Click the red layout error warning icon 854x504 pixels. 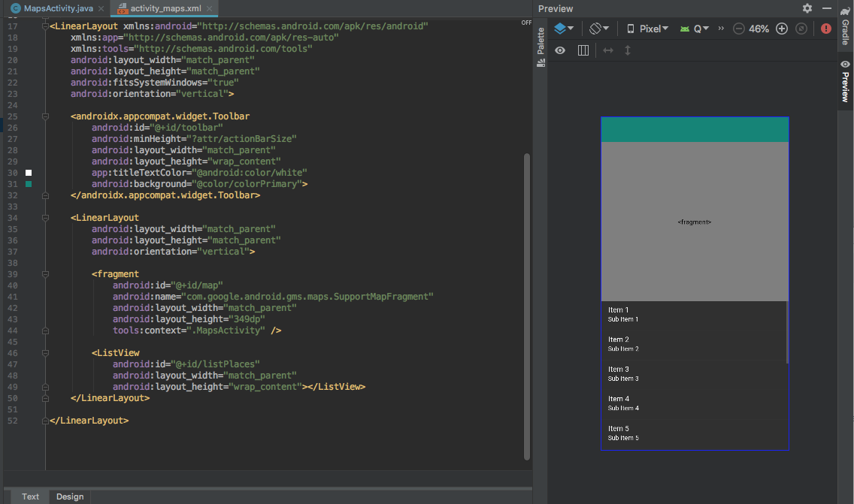point(826,29)
